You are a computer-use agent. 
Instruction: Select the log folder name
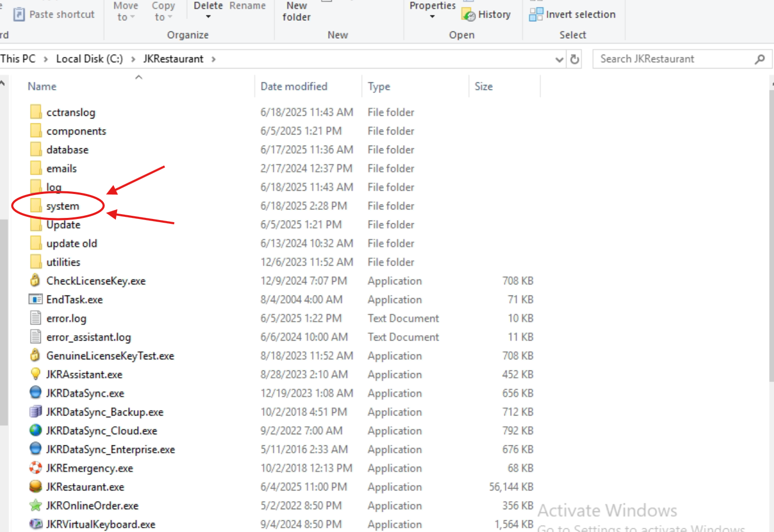coord(54,187)
